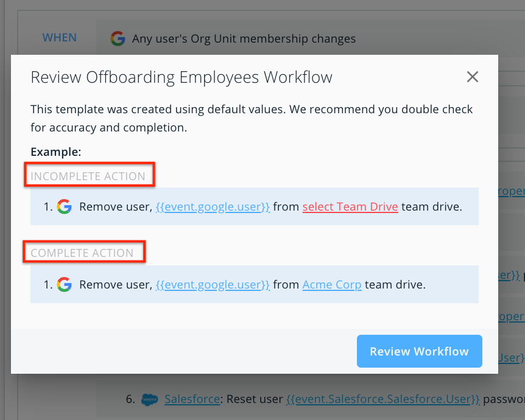Click the truncated "roper" link at the right edge
This screenshot has width=525, height=420.
pyautogui.click(x=513, y=191)
